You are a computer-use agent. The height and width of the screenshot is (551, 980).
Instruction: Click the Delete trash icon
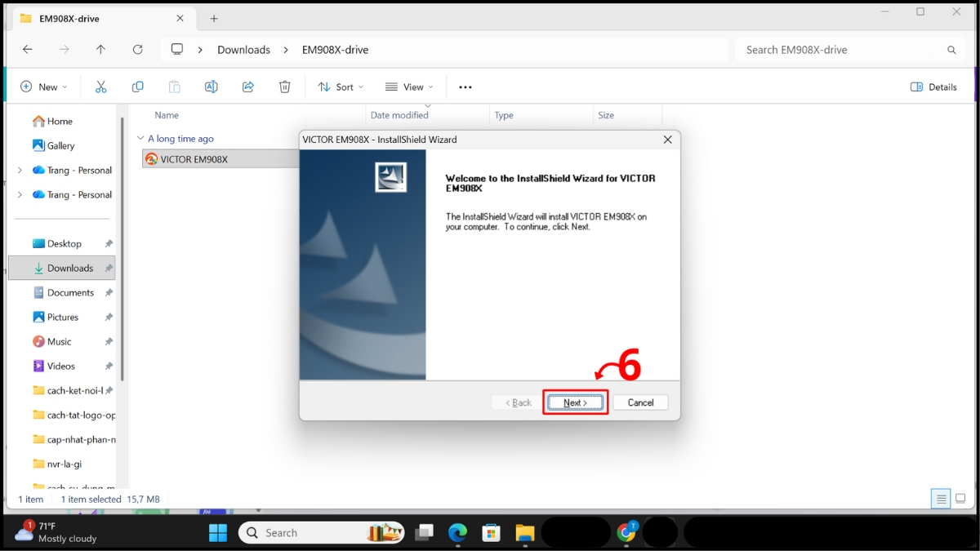(x=285, y=87)
